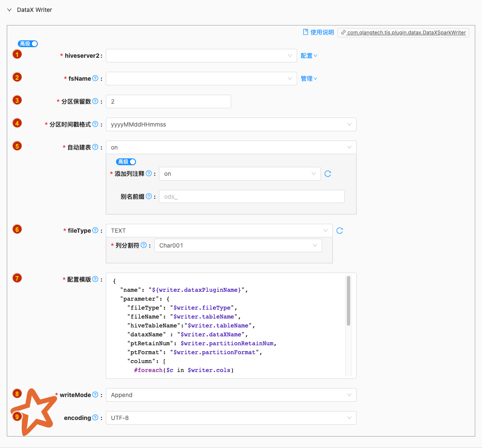Click the help icon next to fileType label
This screenshot has height=448, width=482.
click(95, 230)
